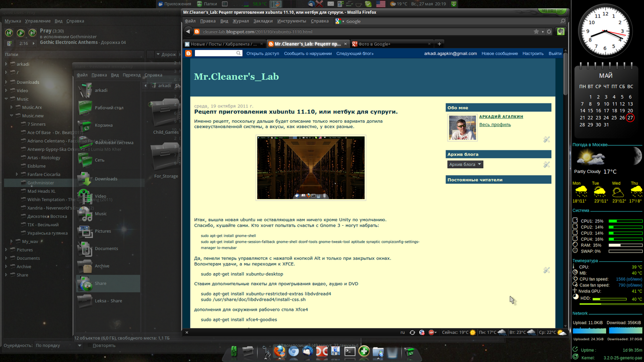Launch Firefox from the dock
Screen dimensions: 644x362
coord(279,351)
